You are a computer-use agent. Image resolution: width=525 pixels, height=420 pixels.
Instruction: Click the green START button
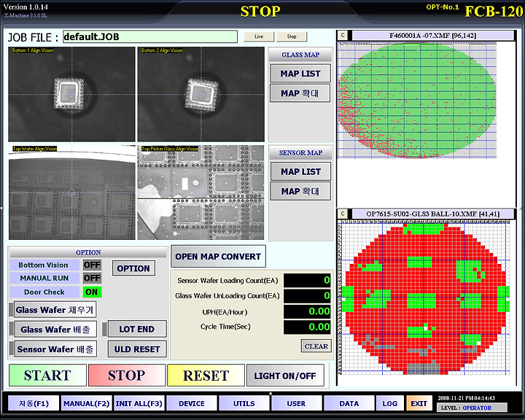47,375
